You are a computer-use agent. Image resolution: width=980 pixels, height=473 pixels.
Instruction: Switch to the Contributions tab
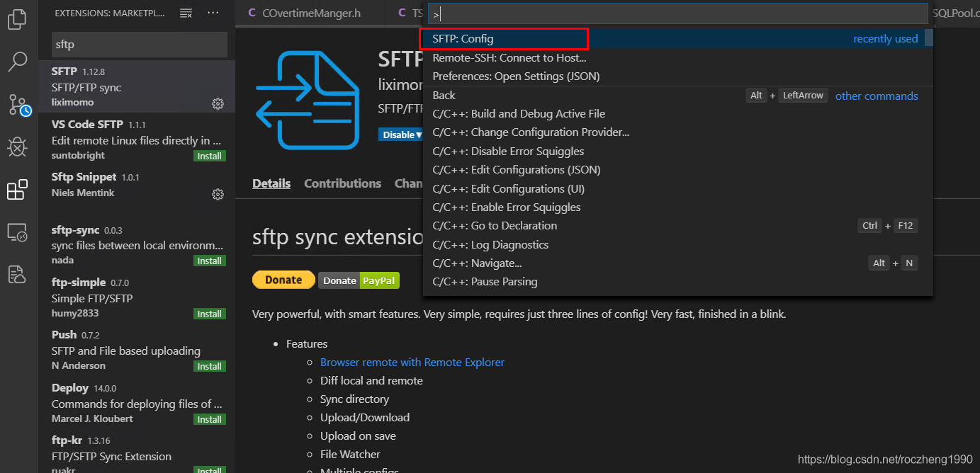coord(343,183)
